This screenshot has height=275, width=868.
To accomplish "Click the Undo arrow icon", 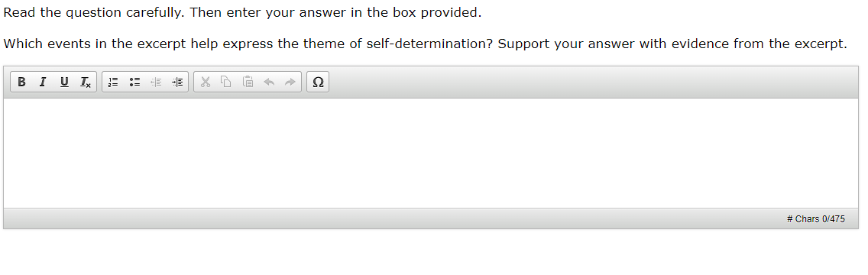I will click(269, 82).
